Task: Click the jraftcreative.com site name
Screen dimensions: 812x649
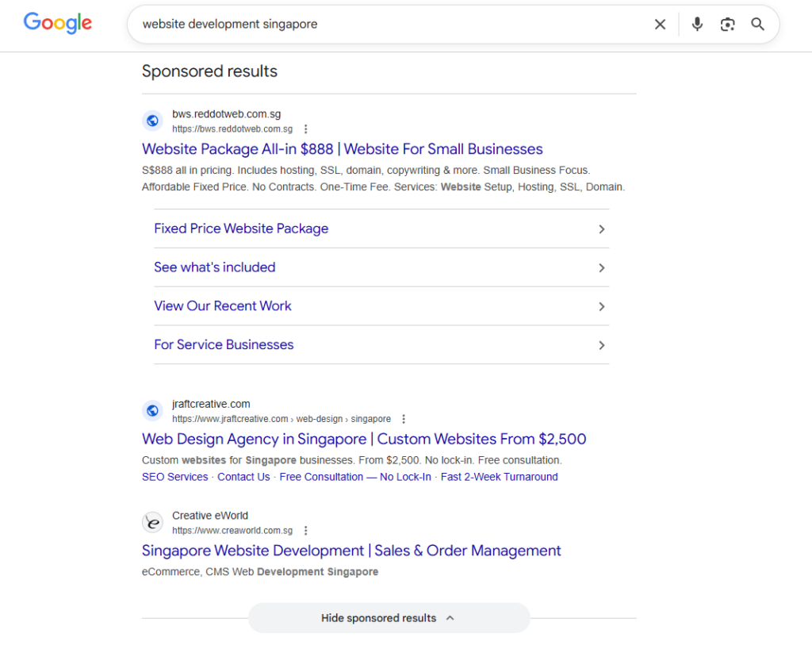Action: point(211,404)
